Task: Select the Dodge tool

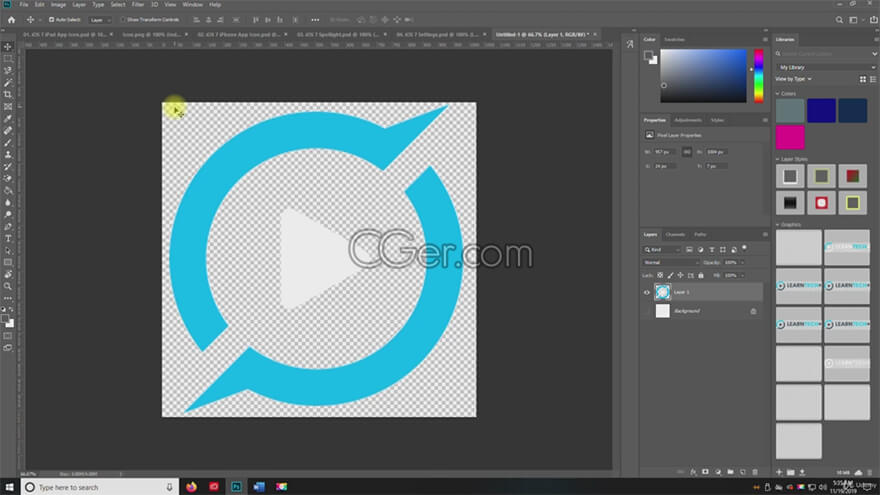Action: tap(8, 214)
